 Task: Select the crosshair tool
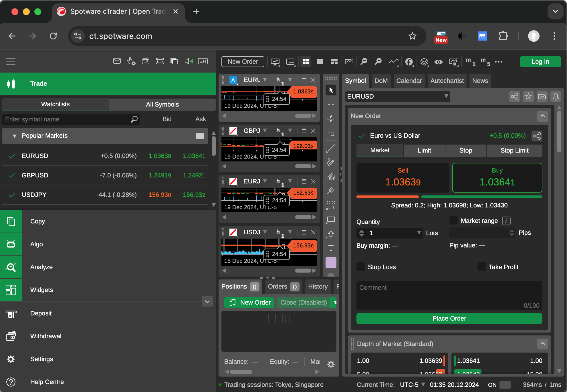click(331, 104)
